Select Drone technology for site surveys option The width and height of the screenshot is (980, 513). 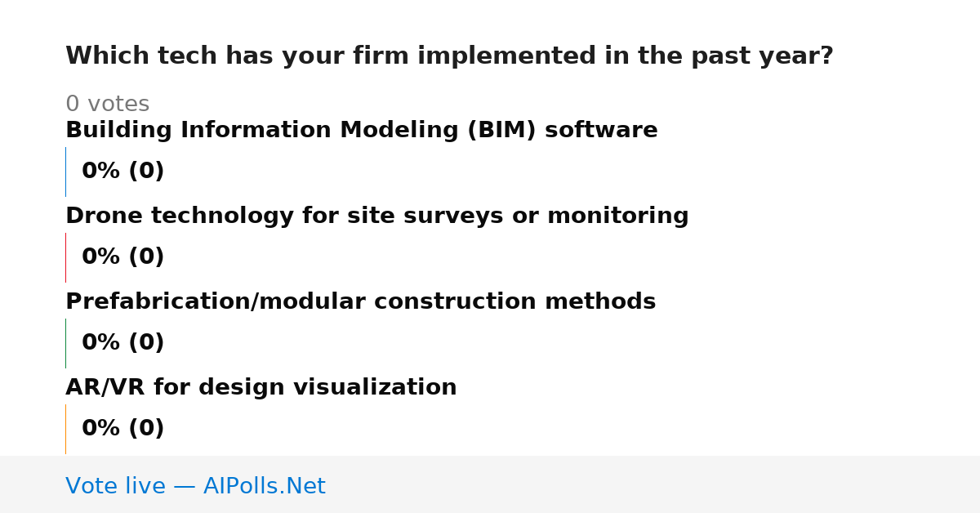tap(377, 216)
